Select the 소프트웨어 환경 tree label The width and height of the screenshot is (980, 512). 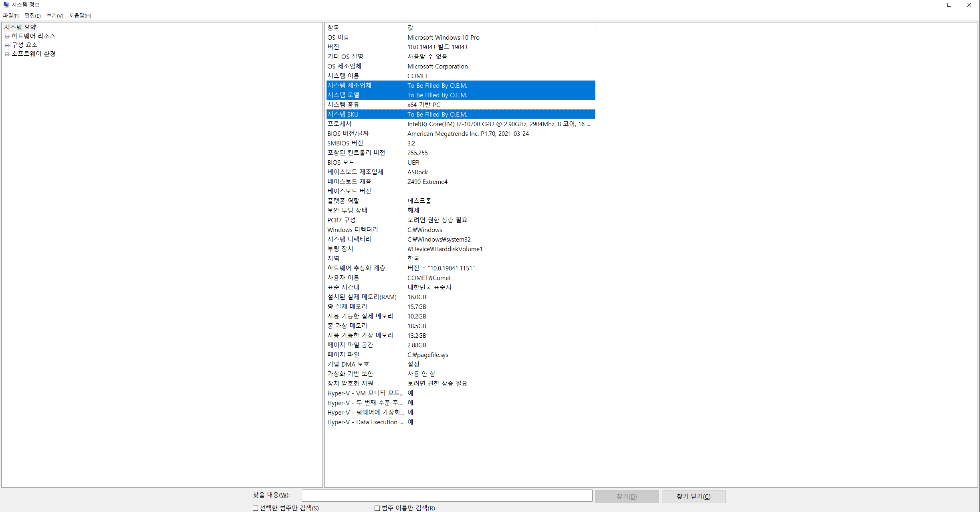34,54
